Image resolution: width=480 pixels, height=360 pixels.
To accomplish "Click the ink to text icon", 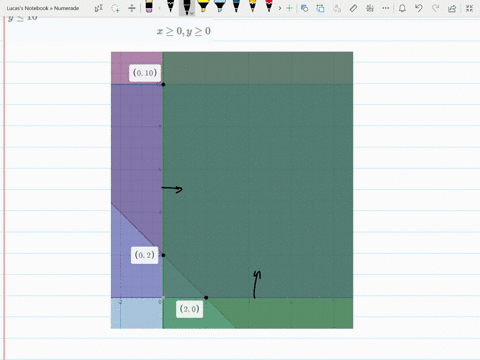I will coord(337,8).
